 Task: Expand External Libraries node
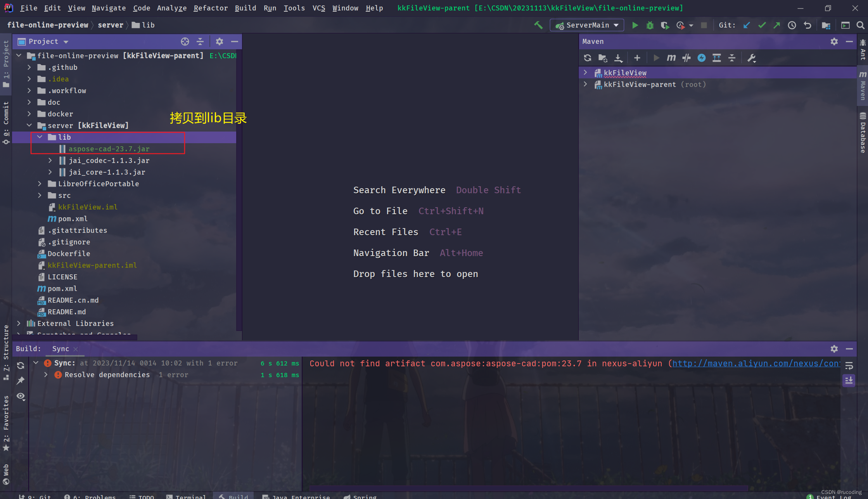[x=19, y=323]
